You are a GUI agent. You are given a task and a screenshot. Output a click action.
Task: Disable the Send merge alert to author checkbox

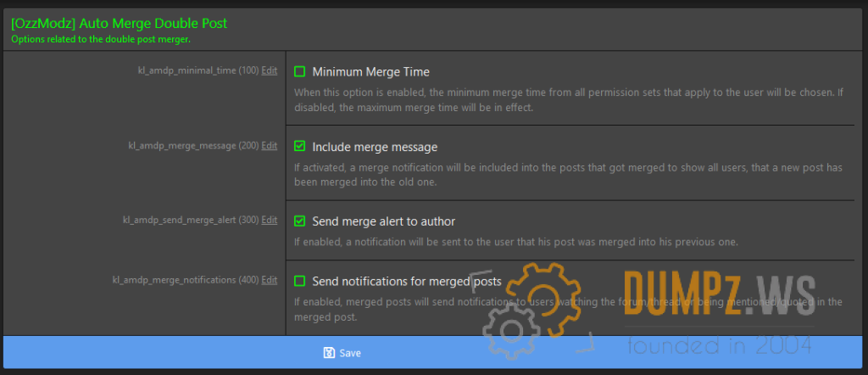299,221
